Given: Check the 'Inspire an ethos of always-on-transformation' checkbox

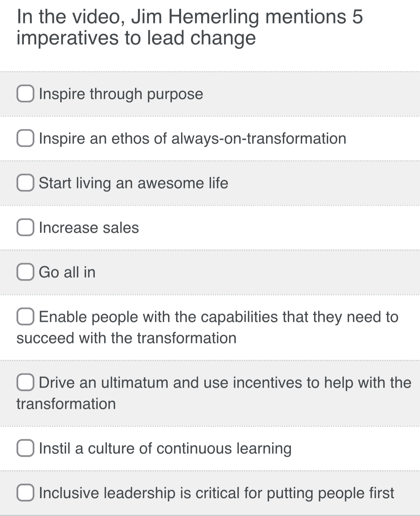Looking at the screenshot, I should [x=26, y=138].
